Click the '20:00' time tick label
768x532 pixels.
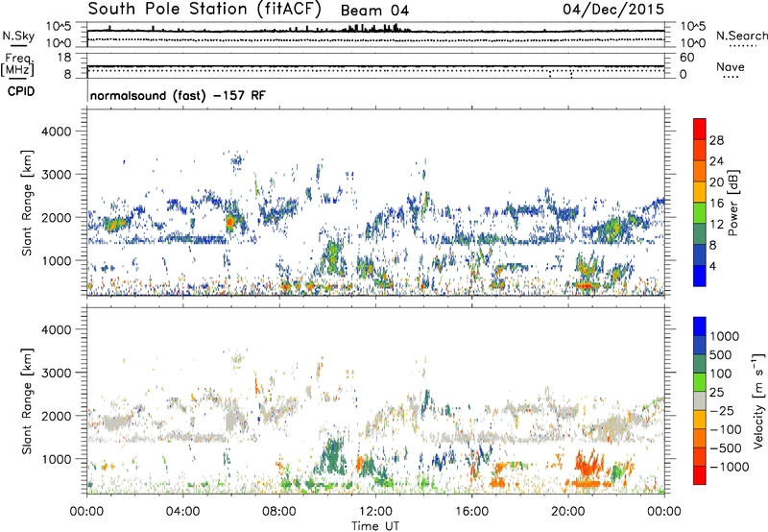[567, 512]
